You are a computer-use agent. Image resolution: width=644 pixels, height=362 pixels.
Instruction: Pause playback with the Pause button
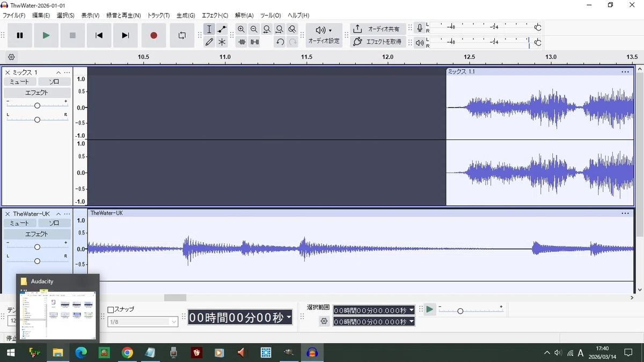[20, 35]
